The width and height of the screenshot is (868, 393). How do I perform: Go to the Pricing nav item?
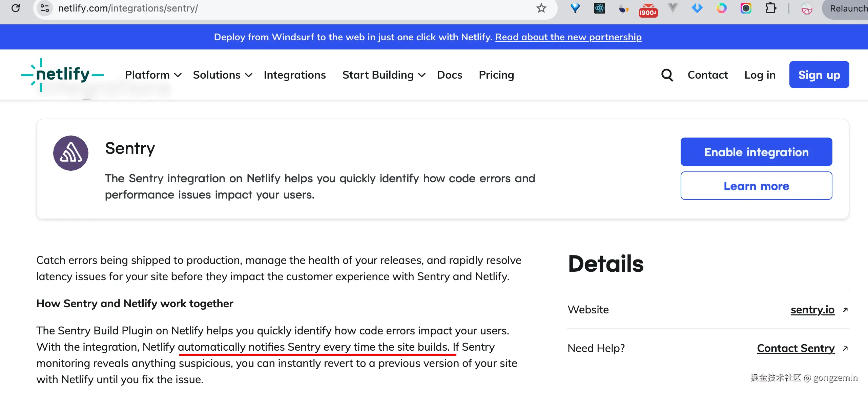496,75
